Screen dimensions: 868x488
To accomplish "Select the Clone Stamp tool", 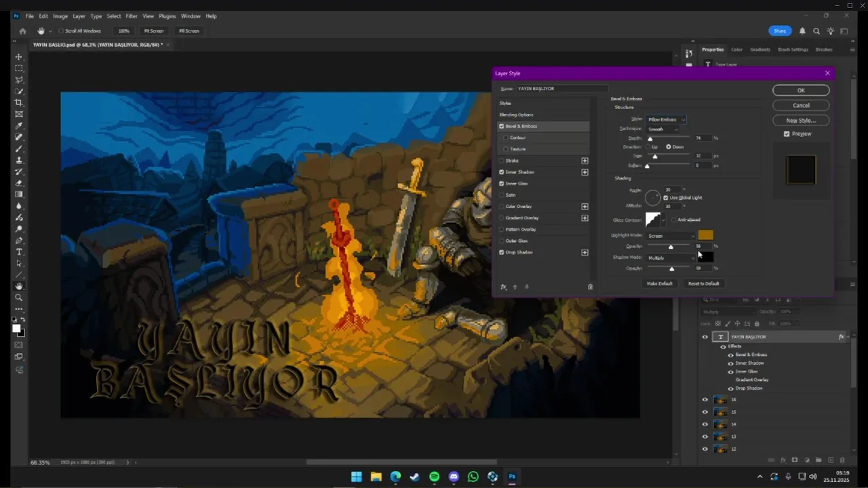I will coord(19,160).
